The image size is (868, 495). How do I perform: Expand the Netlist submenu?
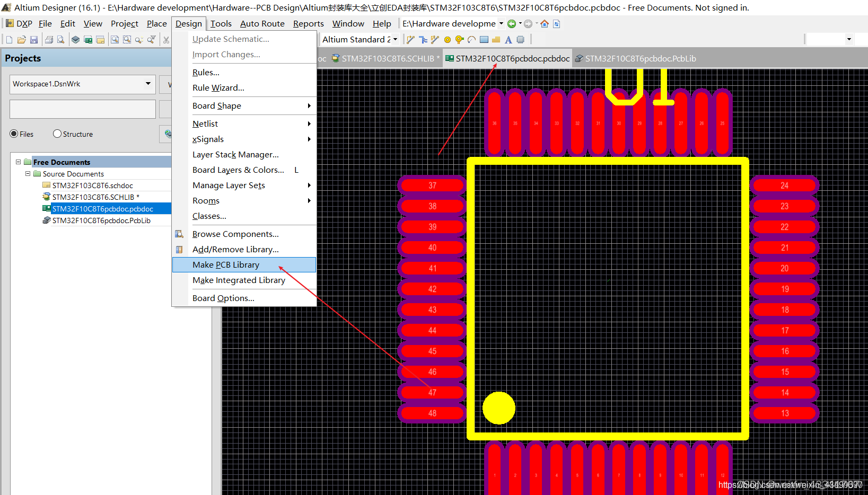click(244, 124)
